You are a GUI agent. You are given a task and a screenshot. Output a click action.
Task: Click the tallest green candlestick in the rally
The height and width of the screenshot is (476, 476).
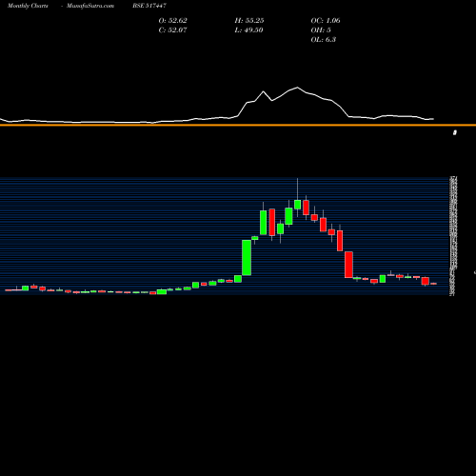click(x=247, y=257)
